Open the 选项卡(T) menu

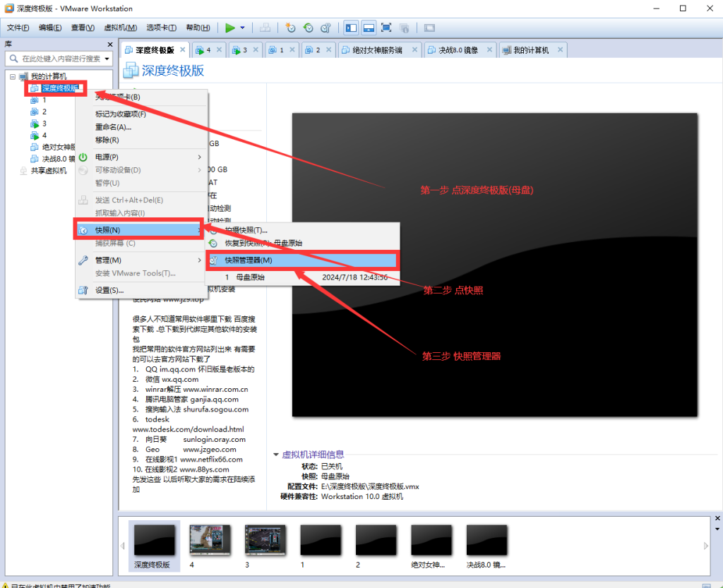pos(162,28)
